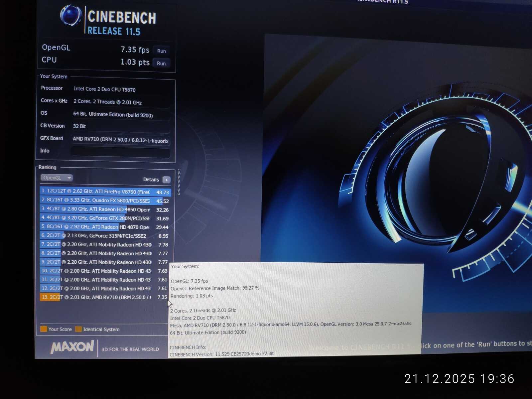Select ranking row 4 with GeForce GTX 280M

click(105, 218)
